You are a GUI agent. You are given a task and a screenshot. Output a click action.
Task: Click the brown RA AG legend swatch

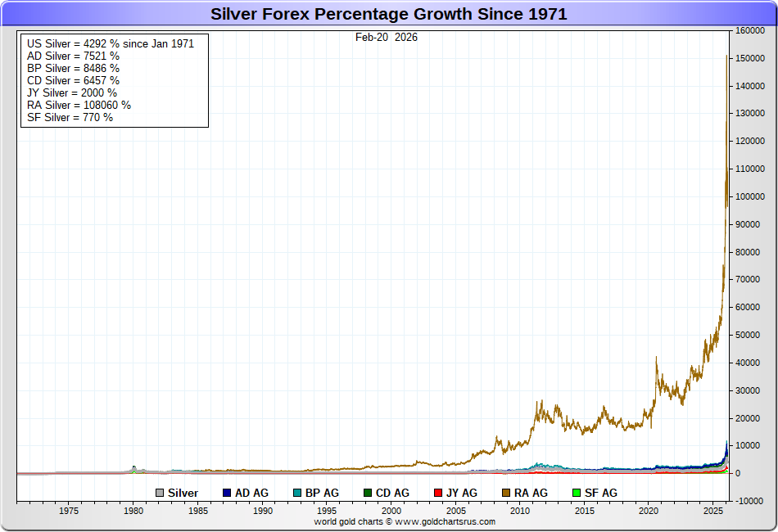pyautogui.click(x=506, y=493)
